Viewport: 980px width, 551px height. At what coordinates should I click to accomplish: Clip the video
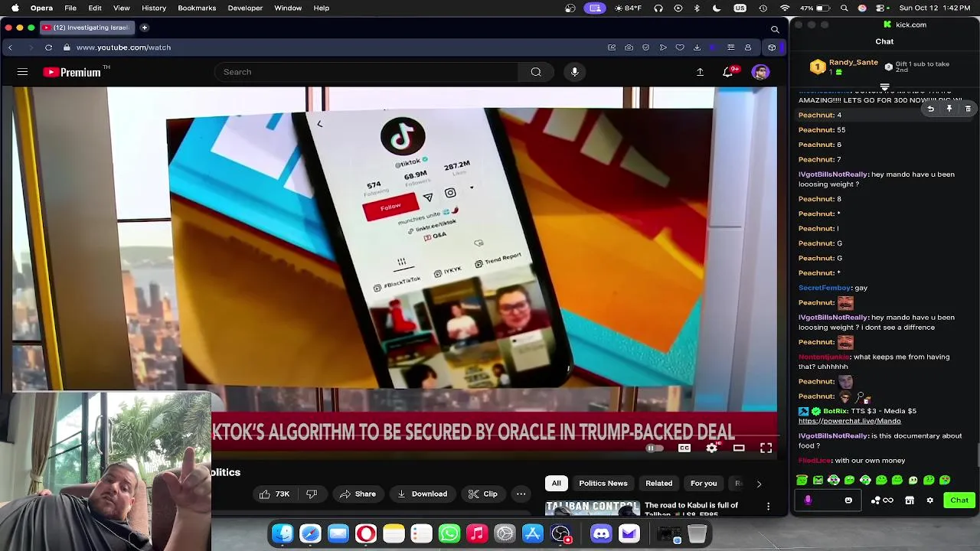[483, 494]
